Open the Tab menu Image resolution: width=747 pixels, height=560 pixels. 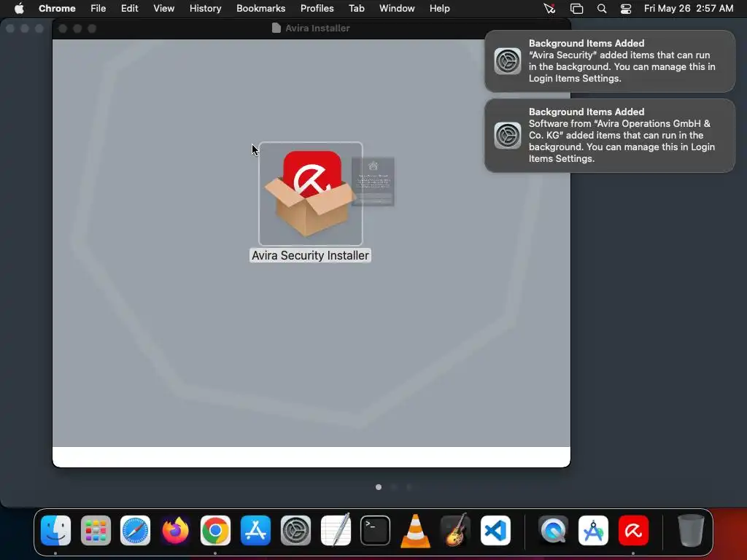[x=356, y=9]
